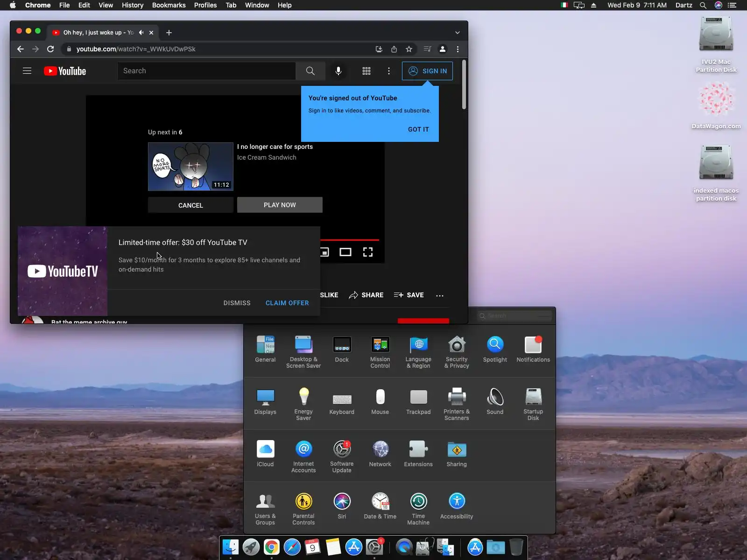
Task: Open Finder from the Dock
Action: (x=231, y=547)
